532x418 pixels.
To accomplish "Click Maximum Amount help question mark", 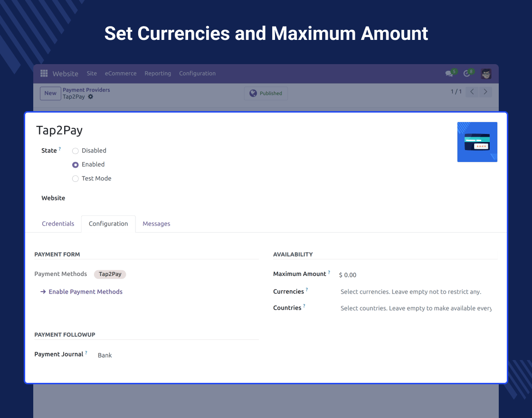I will point(329,272).
